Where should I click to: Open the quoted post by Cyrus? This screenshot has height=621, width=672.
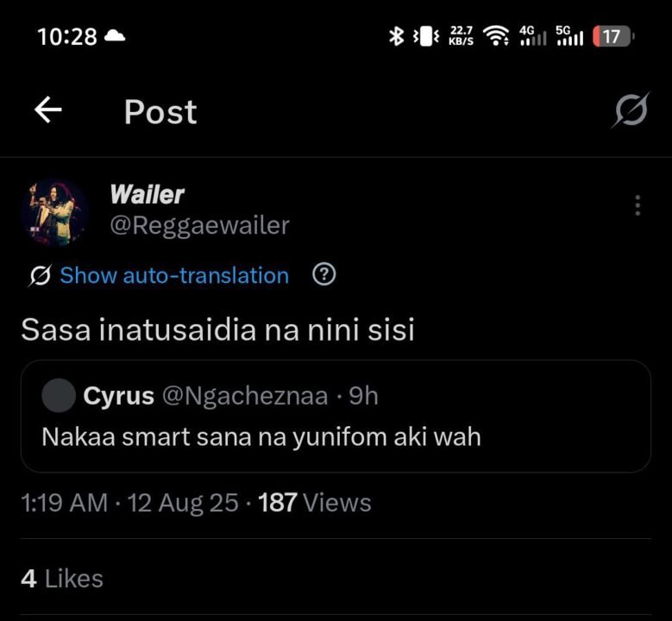tap(335, 436)
